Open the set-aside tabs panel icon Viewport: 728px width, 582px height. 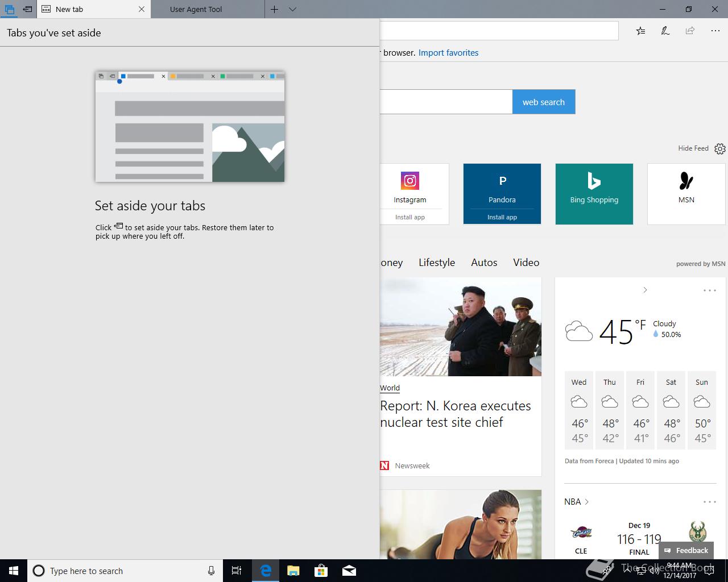click(x=9, y=9)
